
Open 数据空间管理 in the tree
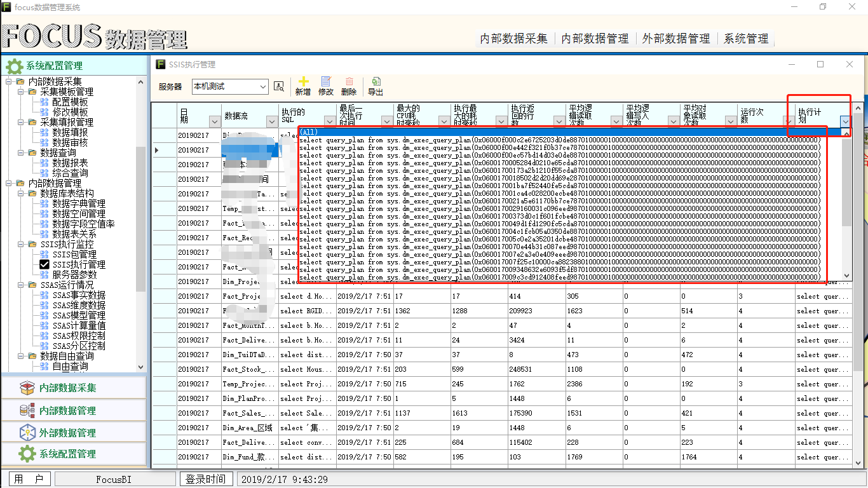[x=79, y=213]
